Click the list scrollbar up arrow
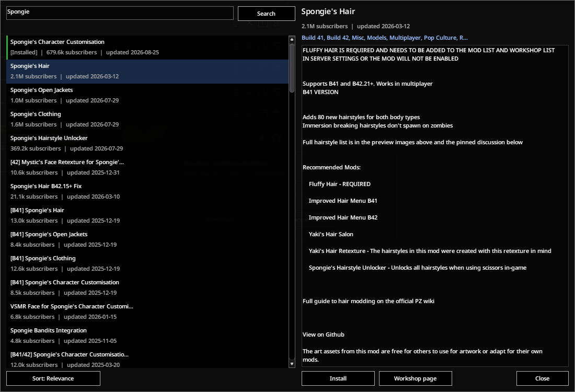Image resolution: width=575 pixels, height=392 pixels. tap(292, 39)
